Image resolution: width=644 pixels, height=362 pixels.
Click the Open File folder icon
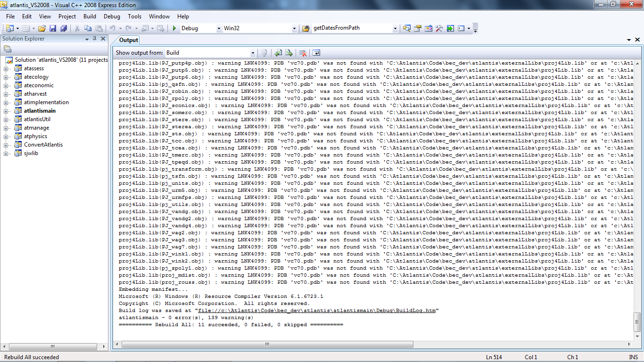42,28
